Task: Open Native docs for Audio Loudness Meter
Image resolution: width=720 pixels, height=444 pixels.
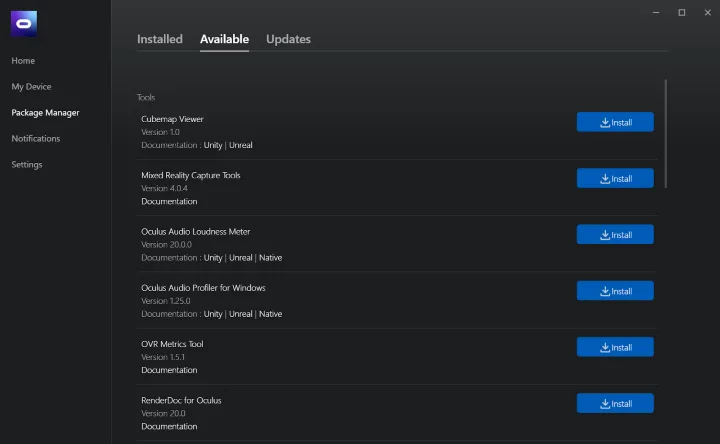Action: point(270,258)
